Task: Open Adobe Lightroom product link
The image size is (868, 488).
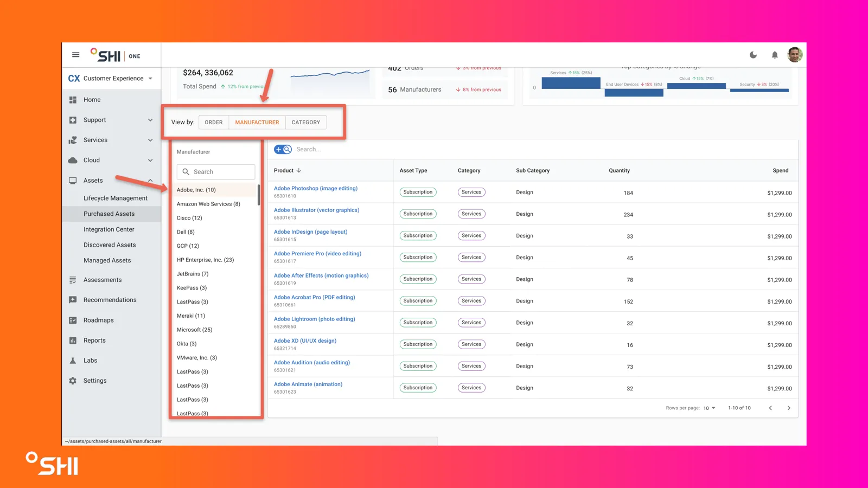Action: 315,319
